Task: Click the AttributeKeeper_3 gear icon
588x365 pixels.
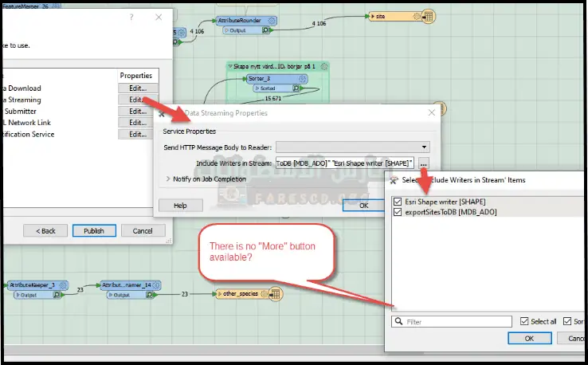Action: (61, 285)
